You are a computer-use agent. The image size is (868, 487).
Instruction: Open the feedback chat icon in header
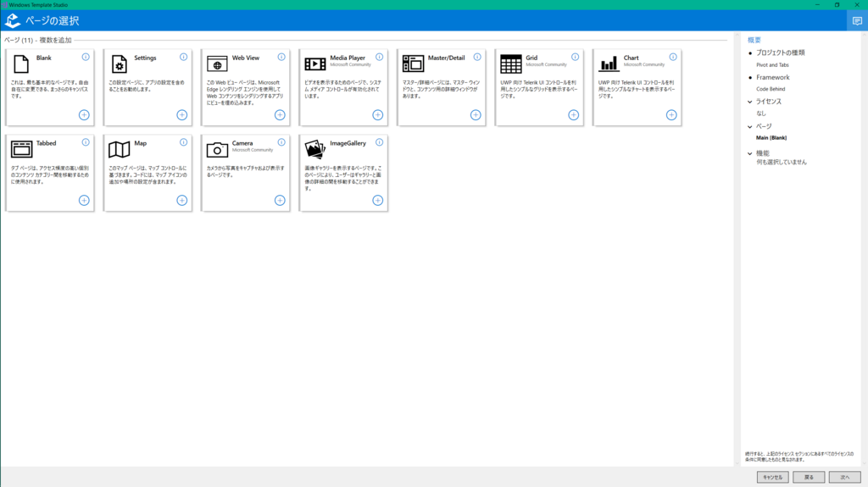858,21
